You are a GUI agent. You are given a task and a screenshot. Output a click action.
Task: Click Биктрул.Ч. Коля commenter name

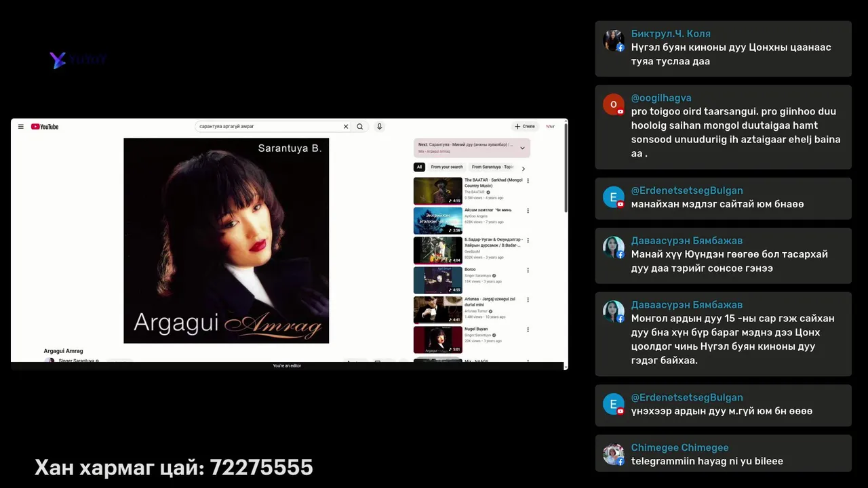click(671, 34)
